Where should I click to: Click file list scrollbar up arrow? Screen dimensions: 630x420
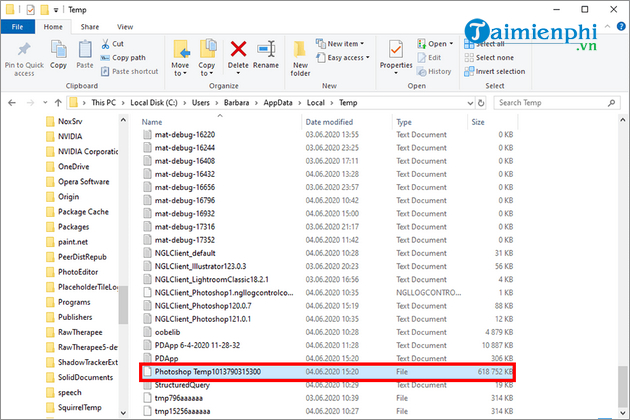622,120
